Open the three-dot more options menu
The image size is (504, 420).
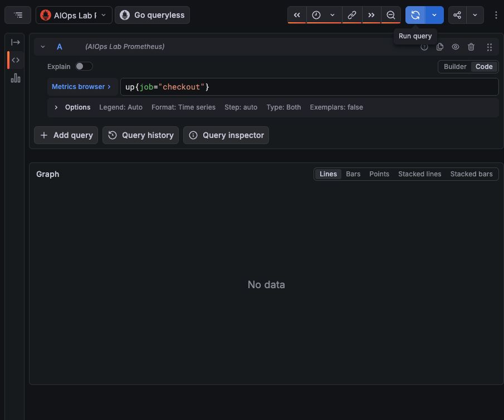point(496,15)
